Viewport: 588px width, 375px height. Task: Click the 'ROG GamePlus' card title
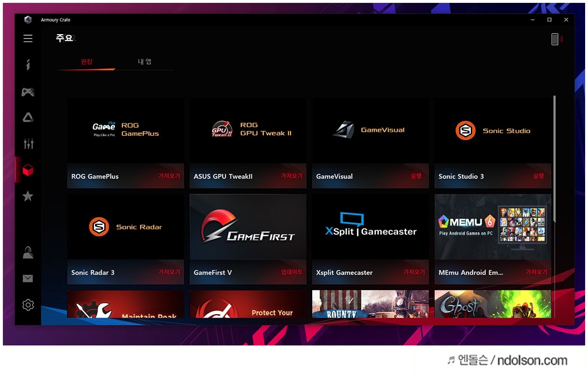(95, 177)
